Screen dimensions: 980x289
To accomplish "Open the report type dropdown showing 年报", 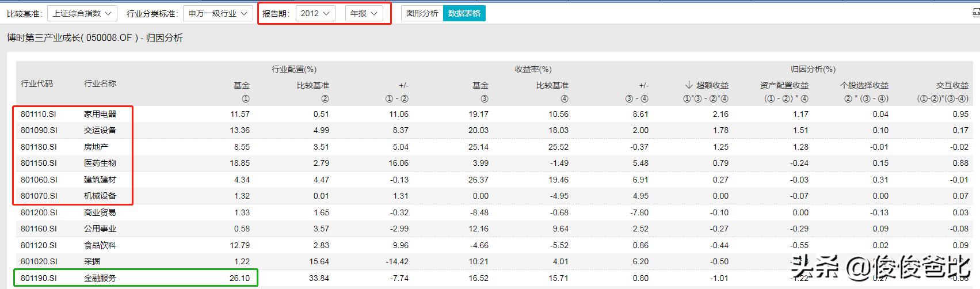I will (x=364, y=13).
